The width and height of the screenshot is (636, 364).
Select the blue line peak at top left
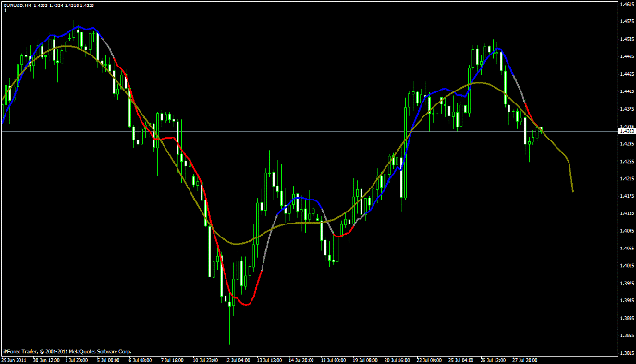(79, 27)
